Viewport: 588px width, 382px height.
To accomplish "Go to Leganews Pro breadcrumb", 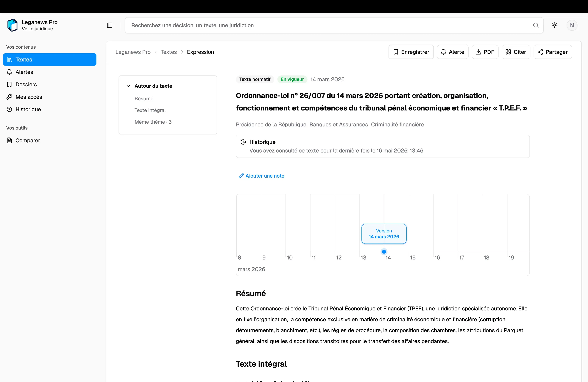I will tap(133, 52).
